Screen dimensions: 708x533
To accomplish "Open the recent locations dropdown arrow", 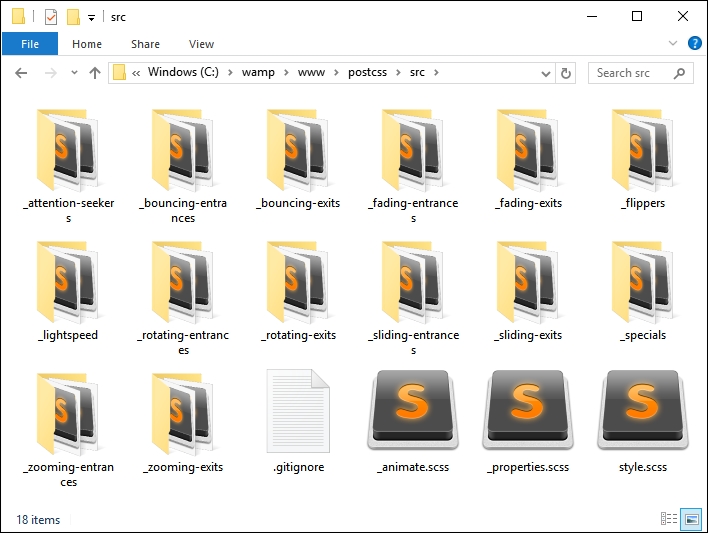I will (x=75, y=73).
